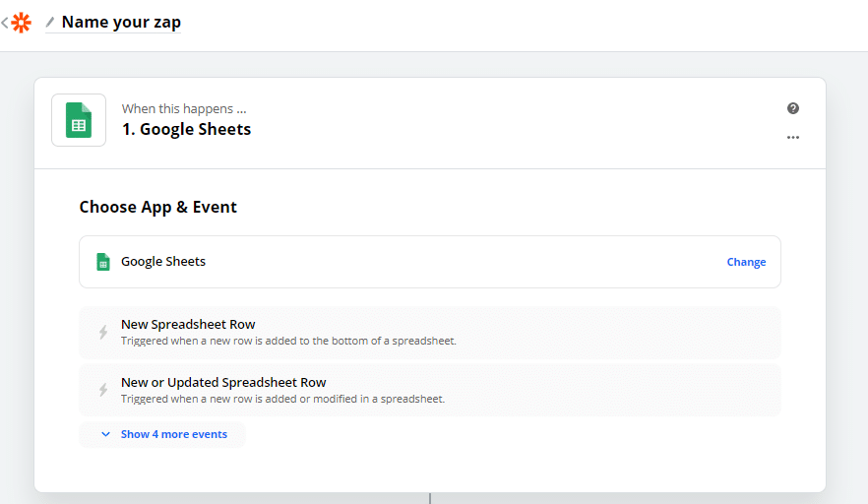
Task: Open help via the question mark icon
Action: pyautogui.click(x=793, y=108)
